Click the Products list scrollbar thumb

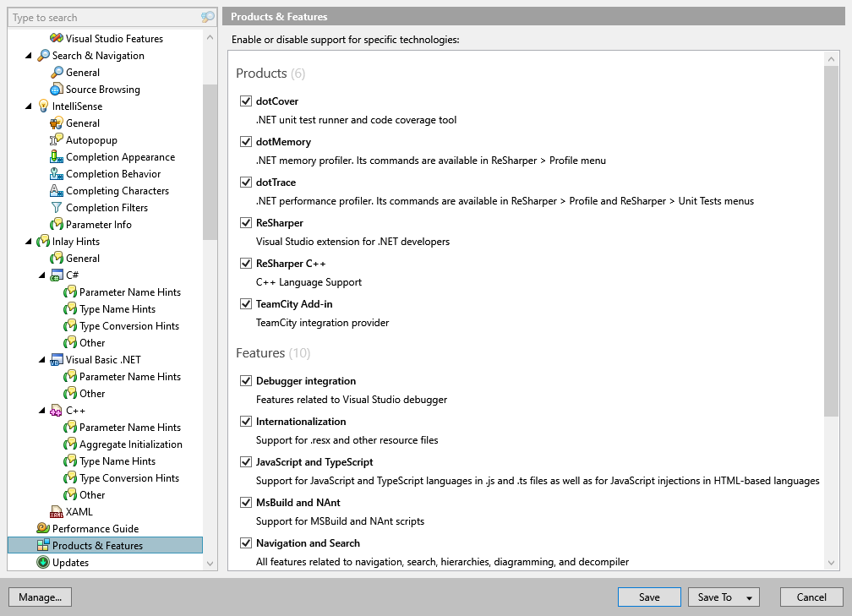click(831, 241)
